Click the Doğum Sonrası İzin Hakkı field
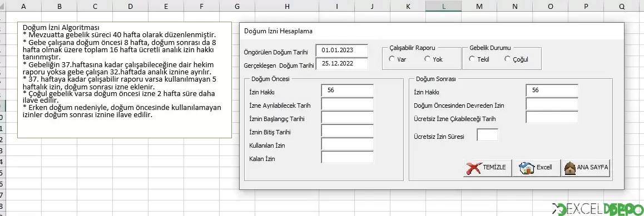The height and width of the screenshot is (216, 644). coord(552,91)
